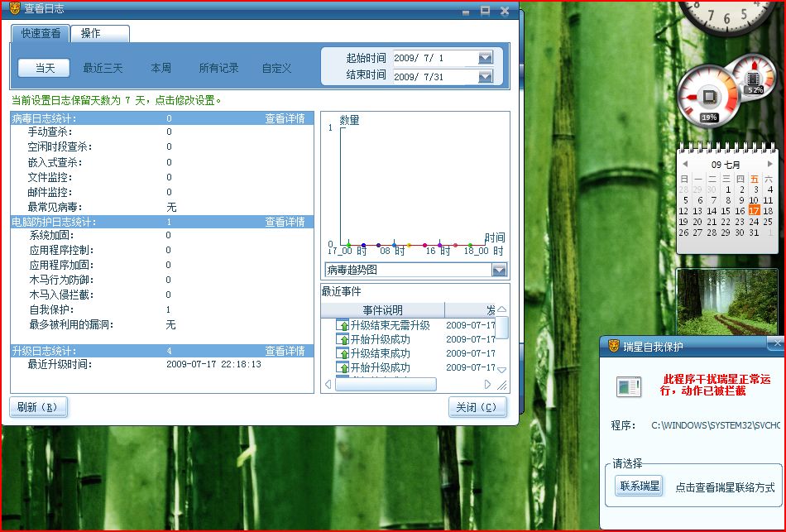
Task: Click the tiger icon in 瑞星自我保护 popup
Action: tap(613, 346)
